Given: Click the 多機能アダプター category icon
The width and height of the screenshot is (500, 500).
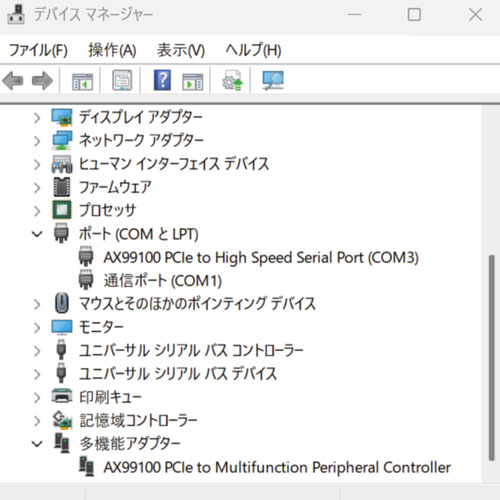Looking at the screenshot, I should 62,443.
